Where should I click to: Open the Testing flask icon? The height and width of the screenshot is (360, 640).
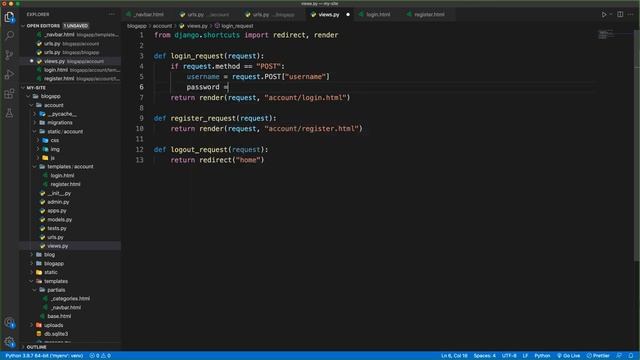click(9, 113)
